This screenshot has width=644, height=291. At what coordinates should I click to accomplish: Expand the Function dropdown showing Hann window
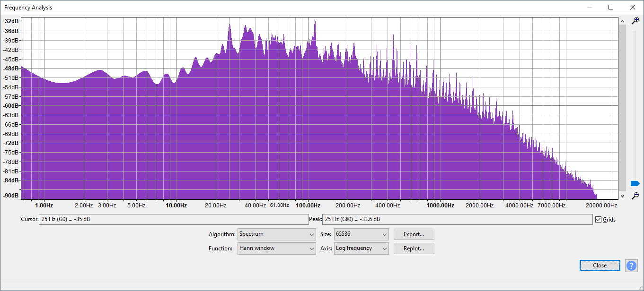pyautogui.click(x=276, y=248)
